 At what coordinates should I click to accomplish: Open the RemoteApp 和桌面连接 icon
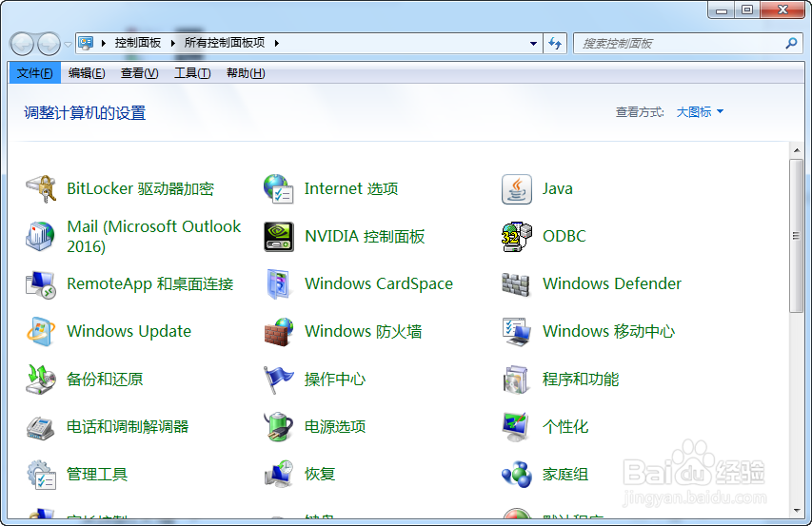(x=41, y=284)
